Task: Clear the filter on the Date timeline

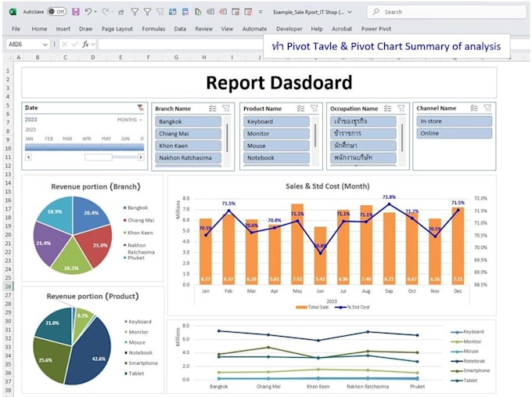Action: click(141, 108)
